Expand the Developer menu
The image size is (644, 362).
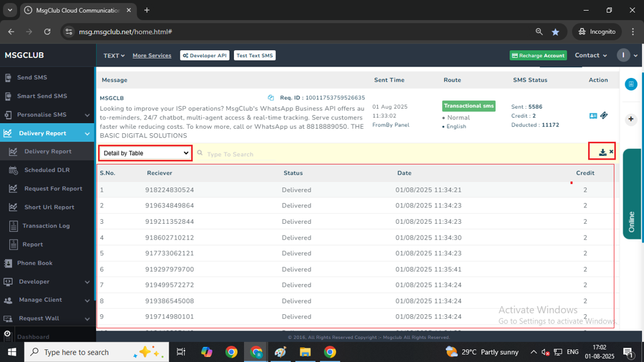tap(47, 282)
